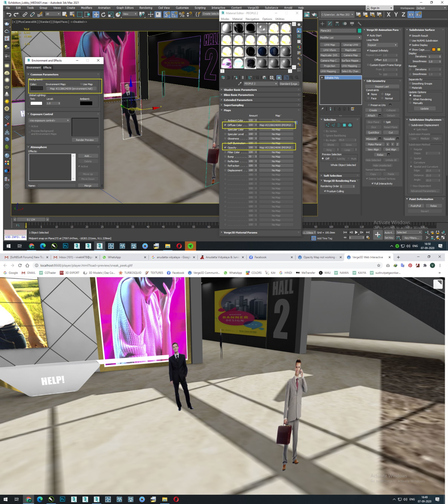Choose the Rectangular Selection Region tool
This screenshot has width=448, height=504.
click(x=80, y=15)
